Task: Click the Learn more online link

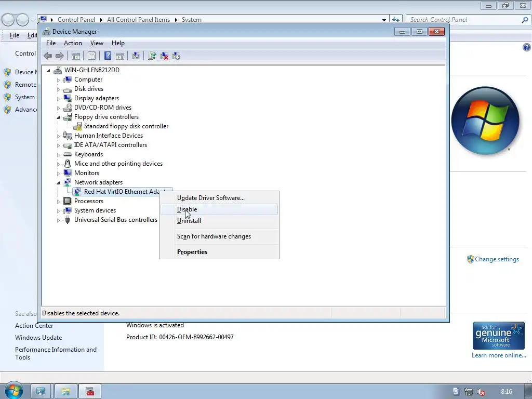Action: (x=499, y=355)
